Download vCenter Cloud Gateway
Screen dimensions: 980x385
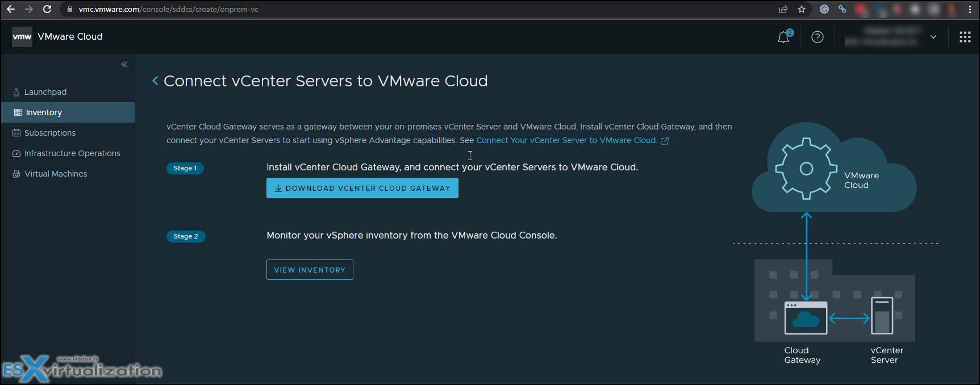click(362, 188)
